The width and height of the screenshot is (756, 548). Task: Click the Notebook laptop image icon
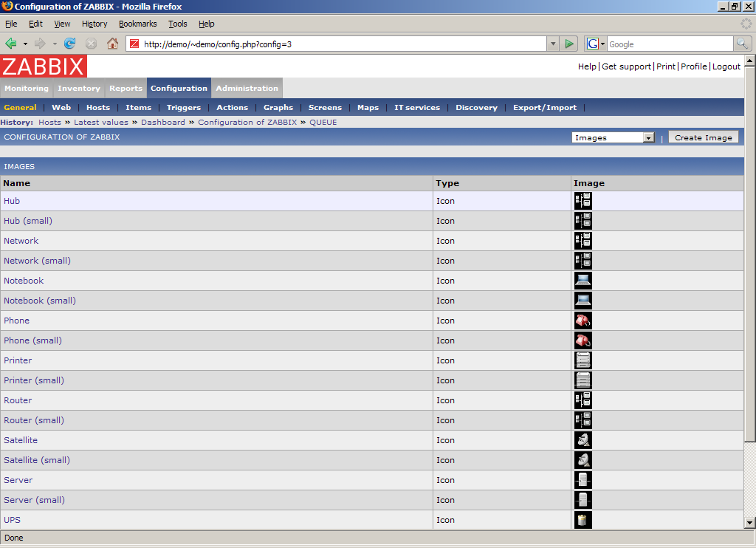583,281
